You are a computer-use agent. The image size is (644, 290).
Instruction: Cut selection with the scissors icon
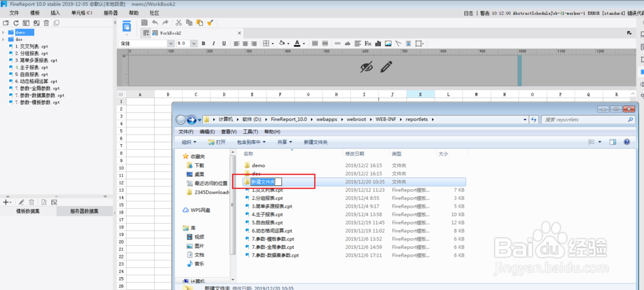point(178,23)
